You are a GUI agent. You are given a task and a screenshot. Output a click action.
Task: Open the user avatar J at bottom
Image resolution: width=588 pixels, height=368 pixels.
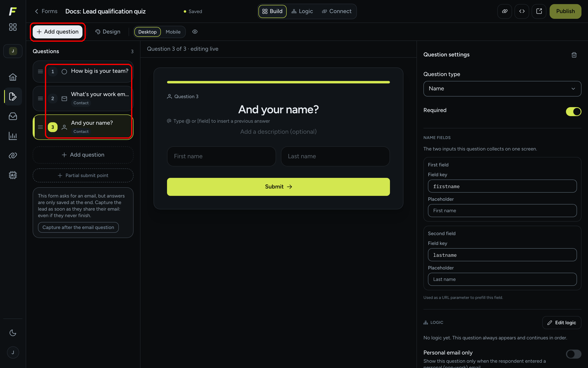point(13,352)
